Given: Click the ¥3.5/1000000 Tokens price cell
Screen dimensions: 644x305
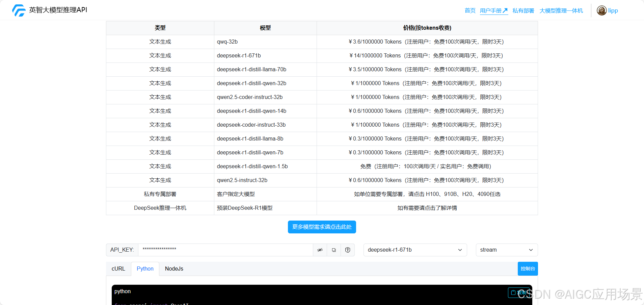Looking at the screenshot, I should click(427, 70).
